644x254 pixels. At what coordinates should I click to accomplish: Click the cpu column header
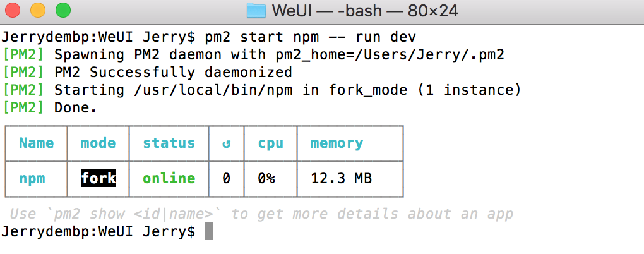point(271,143)
